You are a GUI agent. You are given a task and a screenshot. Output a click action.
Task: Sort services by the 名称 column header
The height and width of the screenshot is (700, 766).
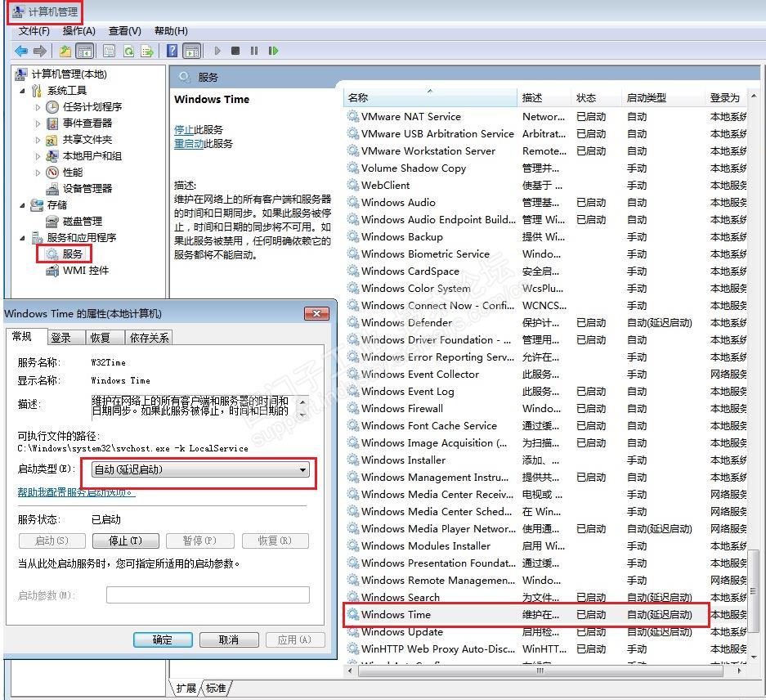pos(430,98)
